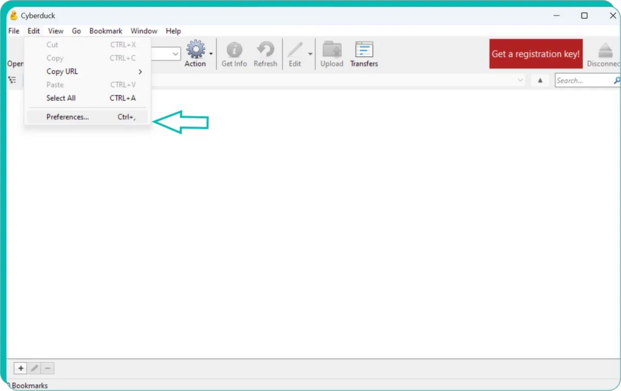Toggle the outline view icon

click(x=12, y=80)
